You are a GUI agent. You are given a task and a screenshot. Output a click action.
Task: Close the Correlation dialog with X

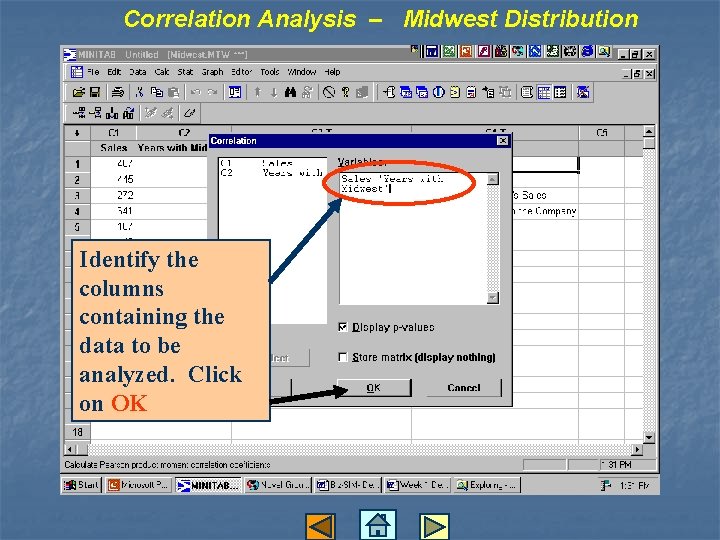point(503,141)
